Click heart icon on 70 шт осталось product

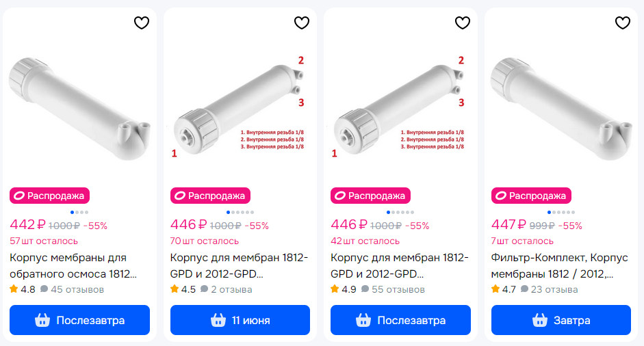302,23
